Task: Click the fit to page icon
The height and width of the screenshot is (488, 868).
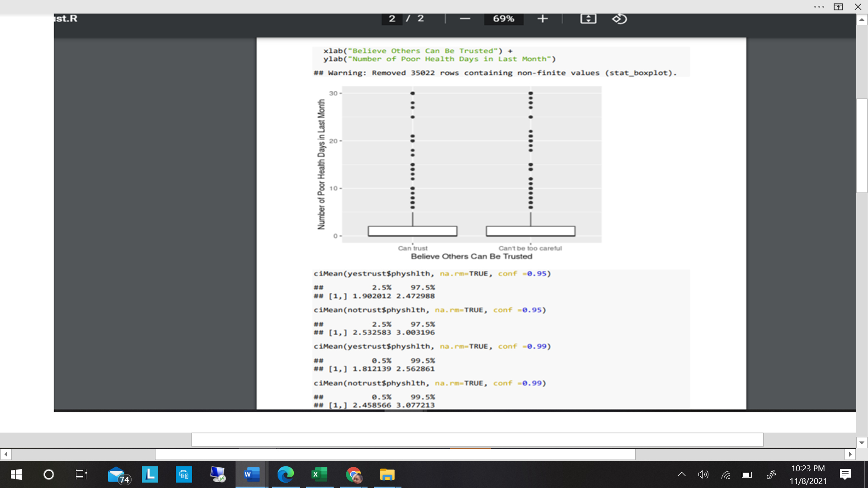Action: (588, 19)
